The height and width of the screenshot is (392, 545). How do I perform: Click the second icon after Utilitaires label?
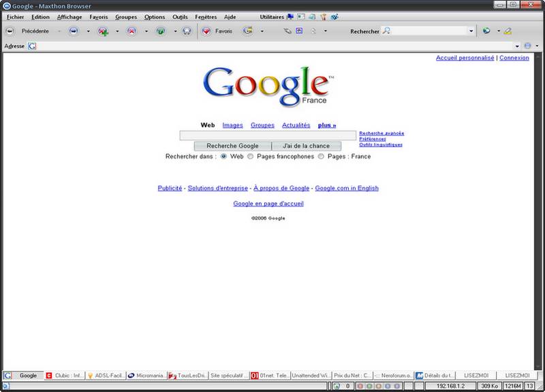coord(301,16)
